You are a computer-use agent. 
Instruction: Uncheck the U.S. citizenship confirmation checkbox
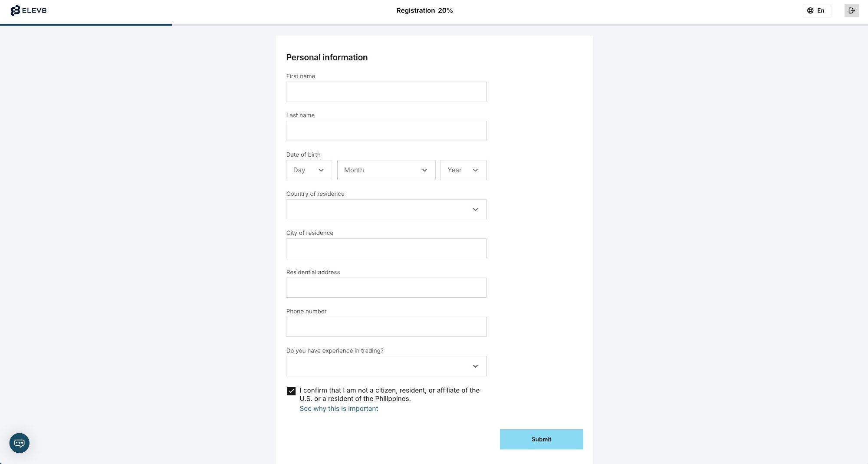click(291, 391)
